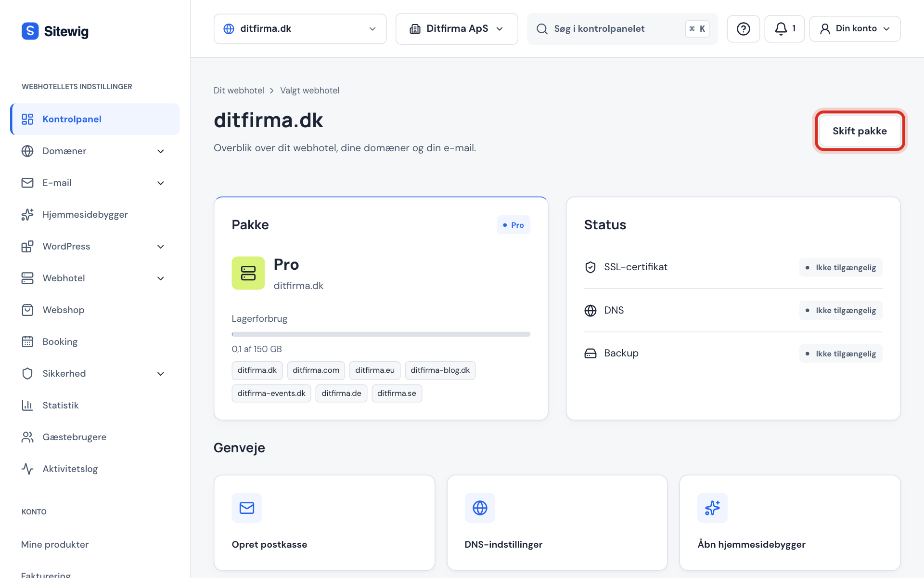Select Kontrolpanel in the sidebar

pos(95,119)
